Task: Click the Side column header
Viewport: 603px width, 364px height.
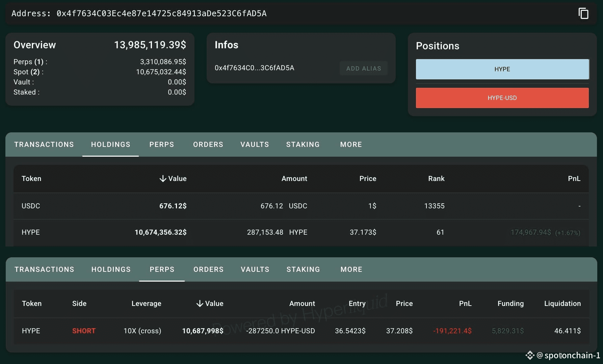Action: pos(79,304)
